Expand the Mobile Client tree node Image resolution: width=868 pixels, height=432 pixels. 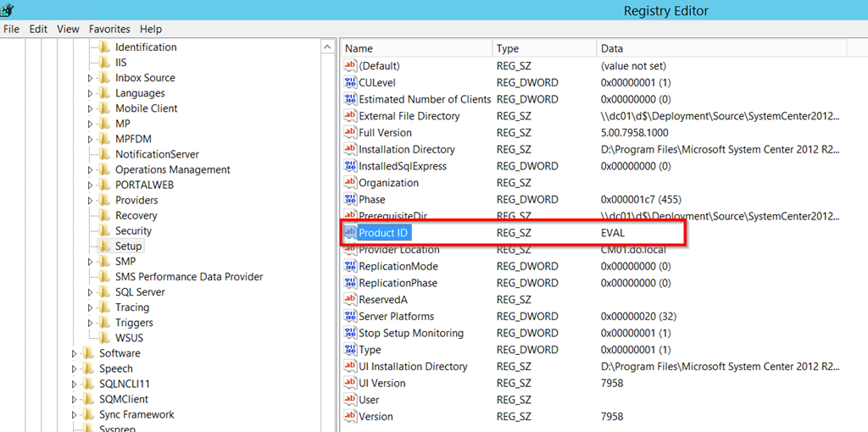pos(90,109)
